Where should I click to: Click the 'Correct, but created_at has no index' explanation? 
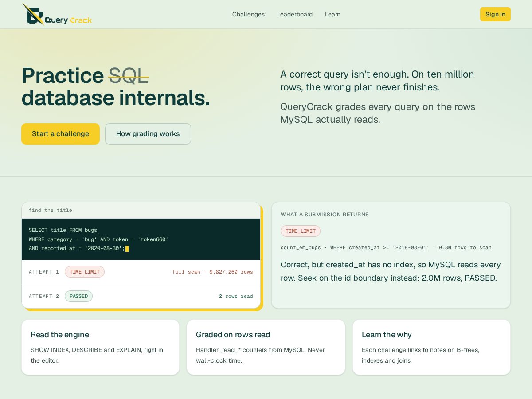click(x=391, y=271)
